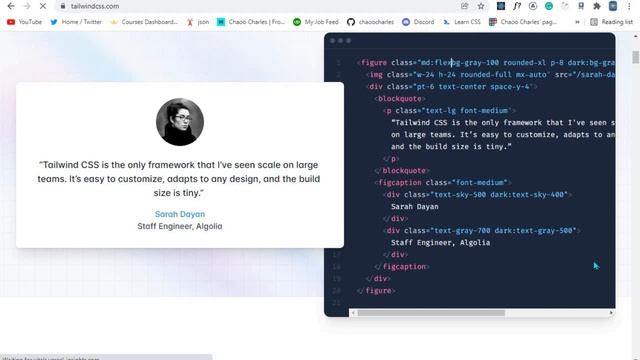Click 'text-sky-500 dark:text-sky-400' class string

pos(499,195)
